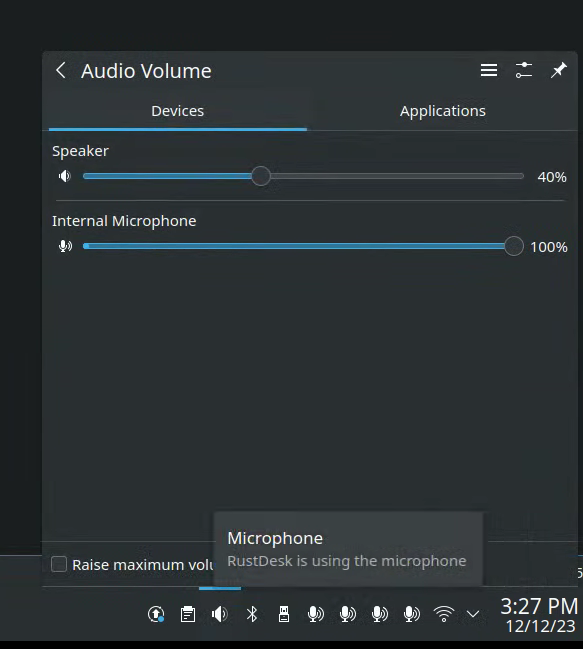Viewport: 583px width, 649px height.
Task: Click the Speaker volume slider handle
Action: [x=261, y=176]
